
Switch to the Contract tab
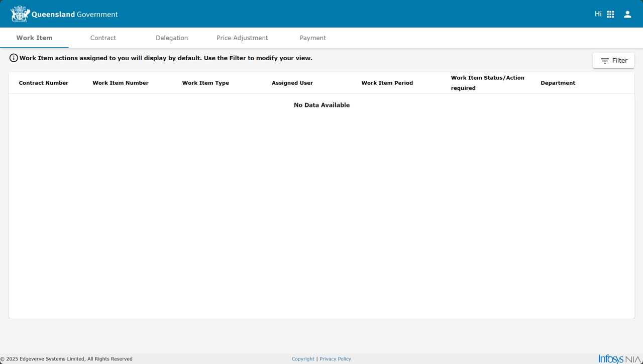pyautogui.click(x=103, y=38)
